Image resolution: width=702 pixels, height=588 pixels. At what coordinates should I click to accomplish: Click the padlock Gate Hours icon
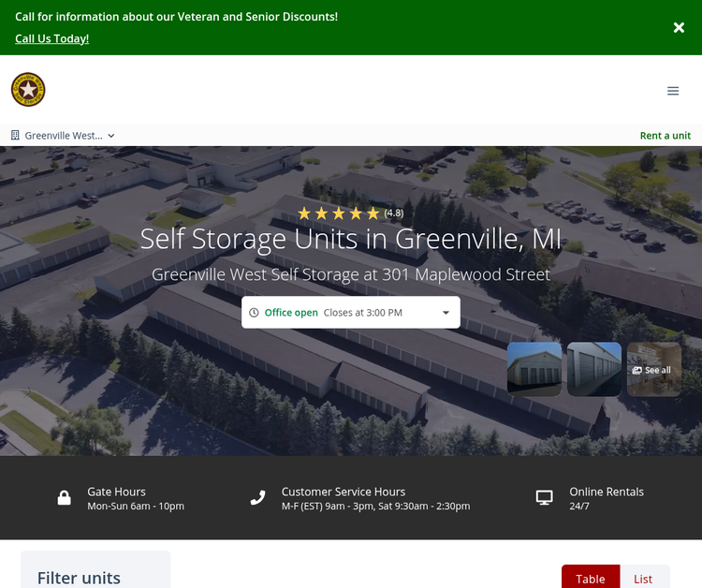pyautogui.click(x=65, y=498)
